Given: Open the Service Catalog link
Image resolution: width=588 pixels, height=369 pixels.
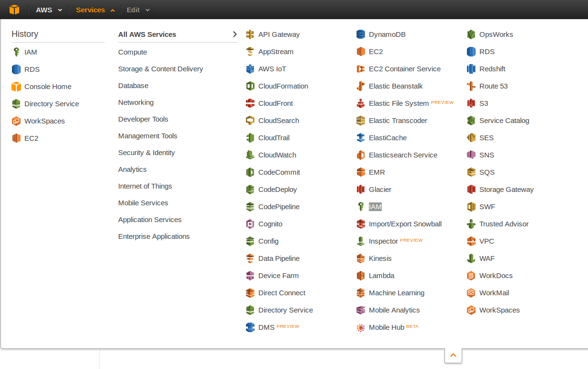Looking at the screenshot, I should 504,121.
